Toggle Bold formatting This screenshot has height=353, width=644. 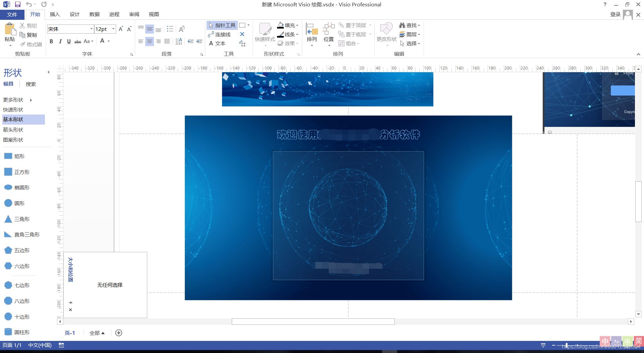point(51,41)
